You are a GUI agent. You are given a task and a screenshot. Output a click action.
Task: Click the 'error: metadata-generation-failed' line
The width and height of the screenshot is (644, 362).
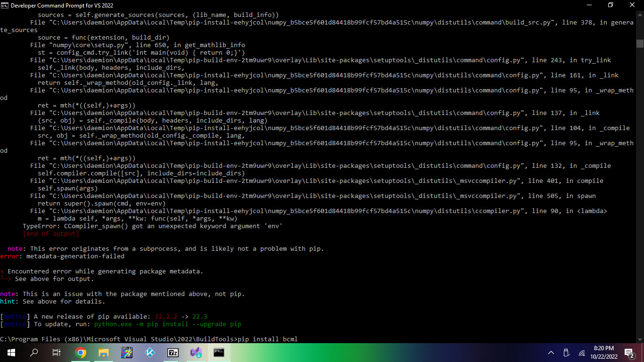tap(62, 256)
